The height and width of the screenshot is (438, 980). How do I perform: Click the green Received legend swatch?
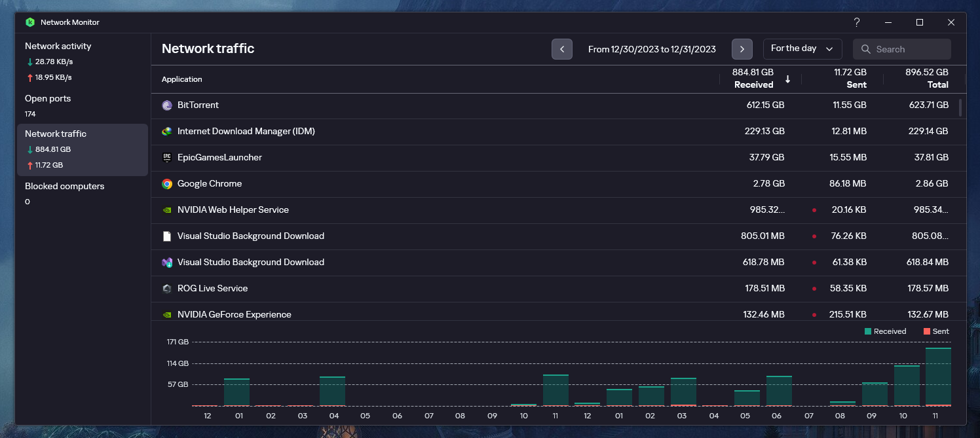coord(868,331)
